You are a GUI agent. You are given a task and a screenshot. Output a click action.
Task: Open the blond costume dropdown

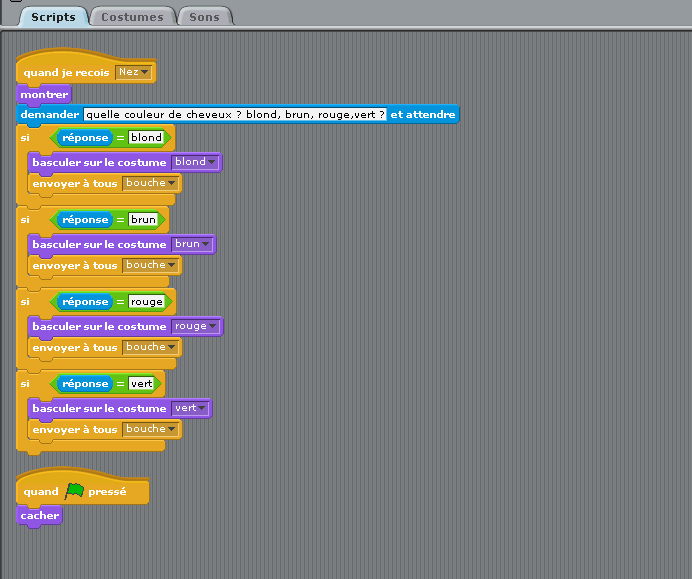(x=195, y=162)
